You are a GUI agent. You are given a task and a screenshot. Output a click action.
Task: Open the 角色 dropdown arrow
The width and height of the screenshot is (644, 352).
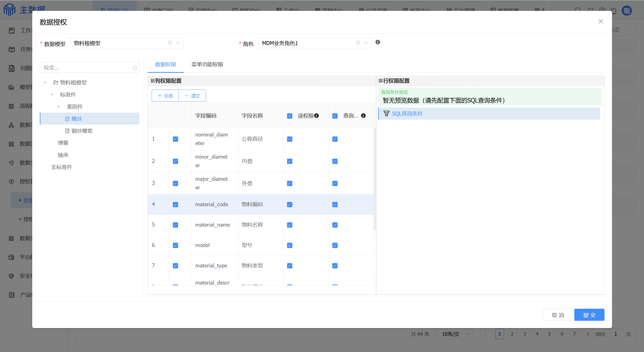(366, 43)
